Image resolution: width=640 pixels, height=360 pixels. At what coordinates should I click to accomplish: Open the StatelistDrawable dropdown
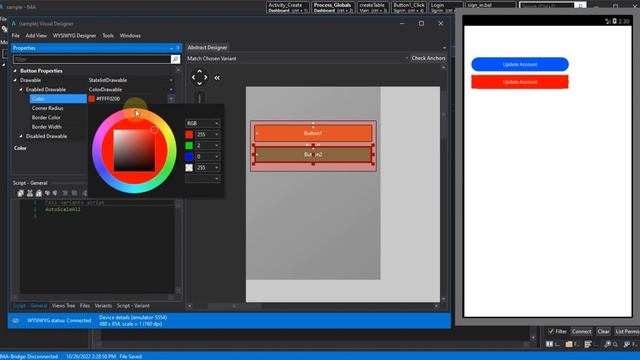click(x=171, y=80)
